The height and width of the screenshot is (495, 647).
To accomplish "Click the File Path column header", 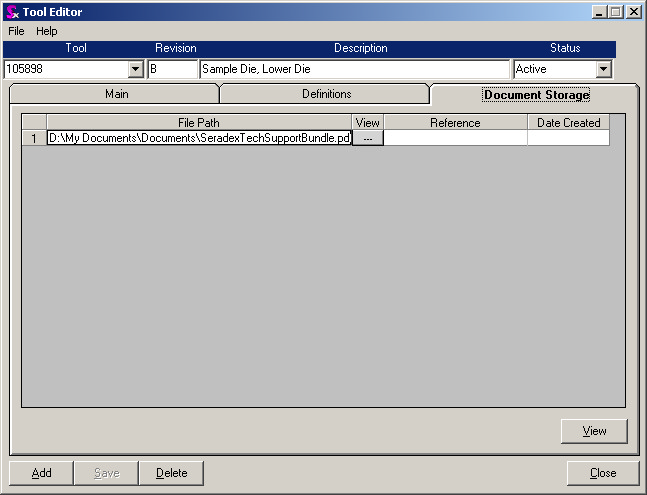I will (x=199, y=123).
